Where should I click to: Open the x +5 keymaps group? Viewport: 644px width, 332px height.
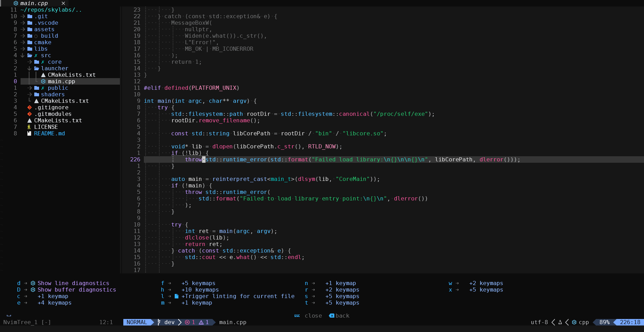486,290
